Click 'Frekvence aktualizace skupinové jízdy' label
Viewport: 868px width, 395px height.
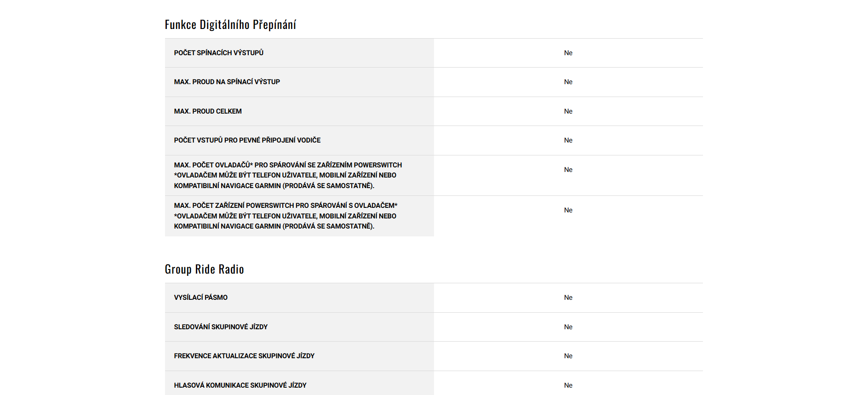pos(244,356)
